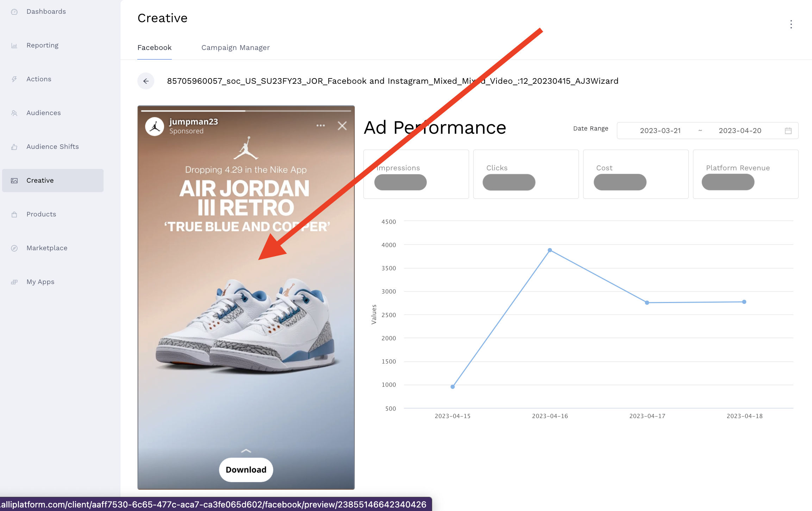Screen dimensions: 812x511
Task: Click the Audiences people icon
Action: click(14, 113)
